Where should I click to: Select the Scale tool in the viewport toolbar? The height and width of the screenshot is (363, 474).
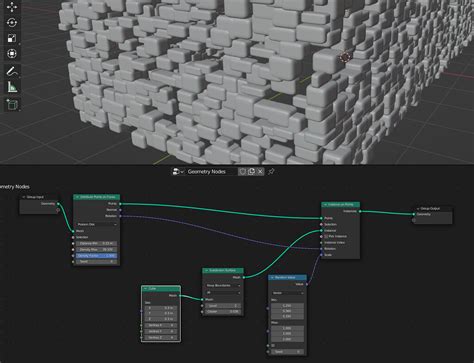12,38
